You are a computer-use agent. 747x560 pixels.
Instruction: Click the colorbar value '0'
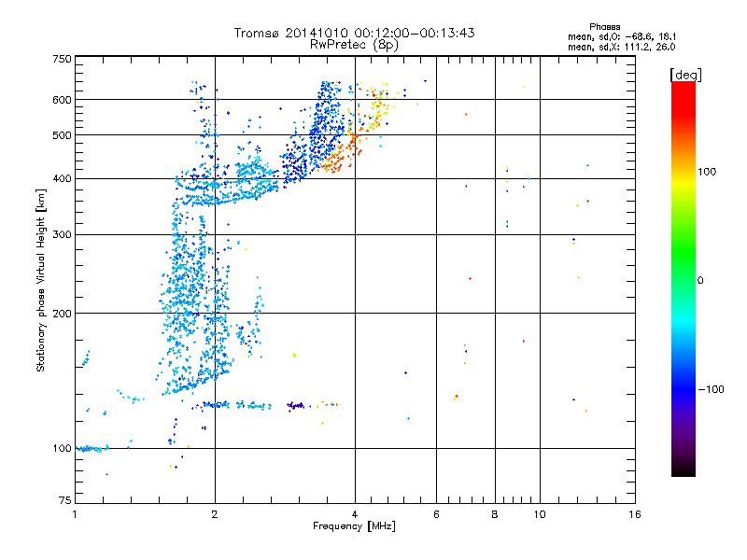(x=700, y=281)
